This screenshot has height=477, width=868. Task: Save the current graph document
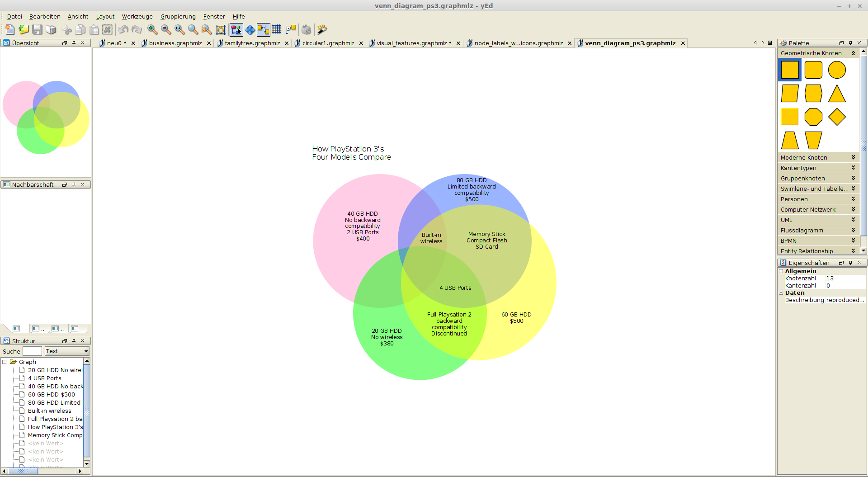[x=37, y=30]
